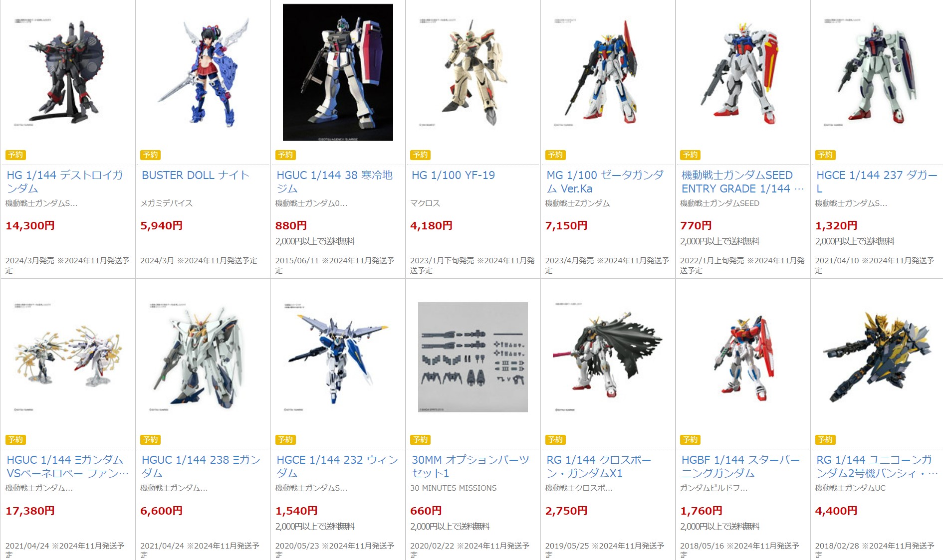The height and width of the screenshot is (560, 943).
Task: Open the HGCE 1/144 237 ダガーL link
Action: [877, 182]
